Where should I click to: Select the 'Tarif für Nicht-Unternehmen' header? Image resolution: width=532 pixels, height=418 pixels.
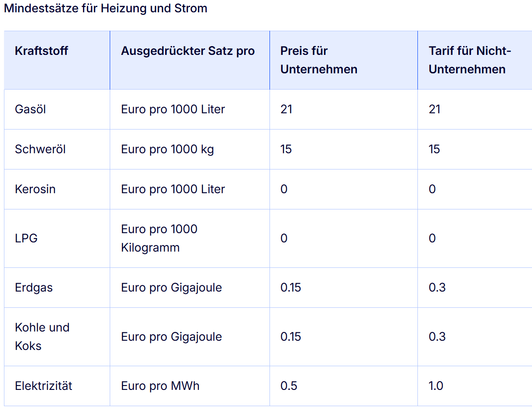[x=470, y=60]
